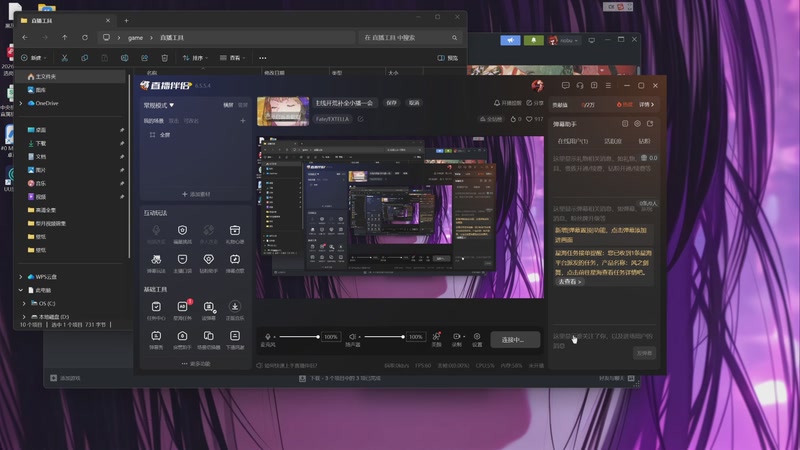Click 保存 beside stream title

point(391,103)
